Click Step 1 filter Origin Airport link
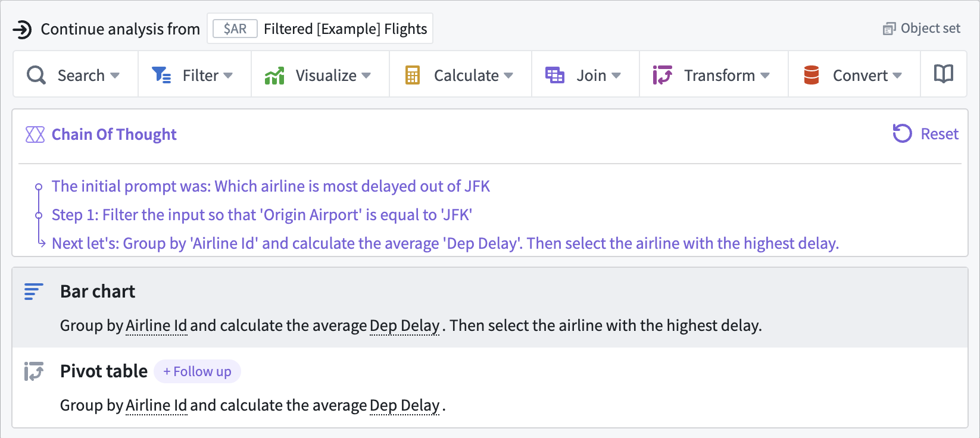The height and width of the screenshot is (438, 980). point(262,215)
